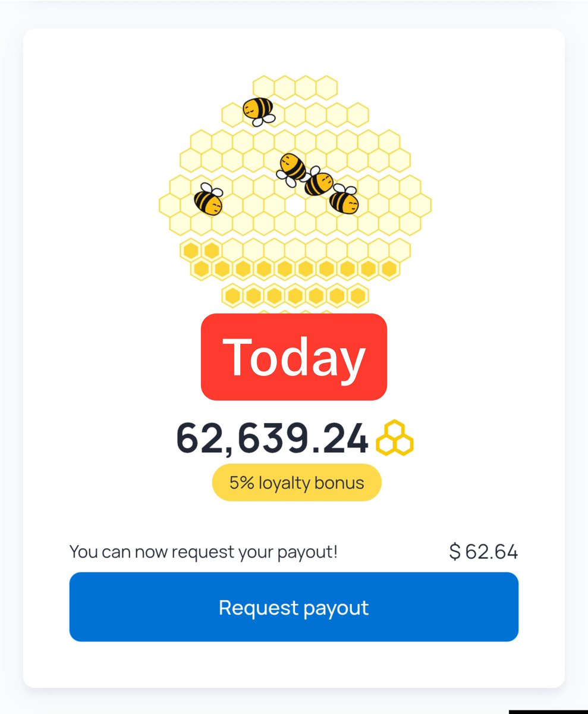
Task: Click the middle bee in the three-bee cluster
Action: (319, 181)
